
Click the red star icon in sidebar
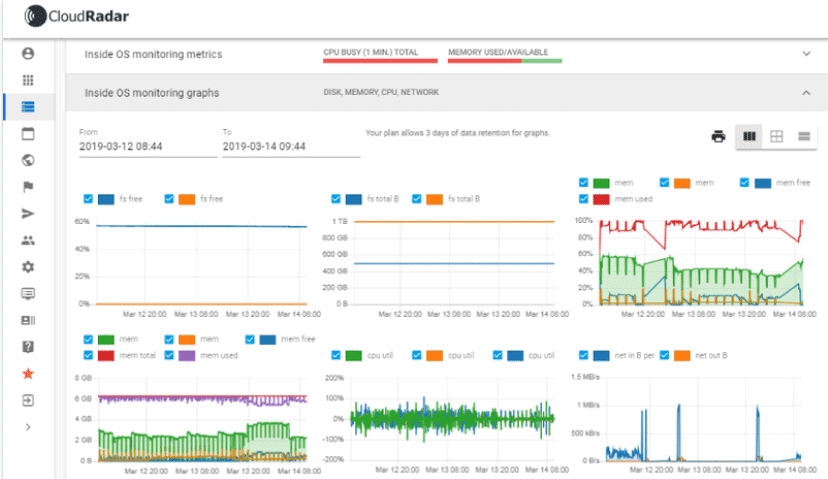(x=28, y=374)
